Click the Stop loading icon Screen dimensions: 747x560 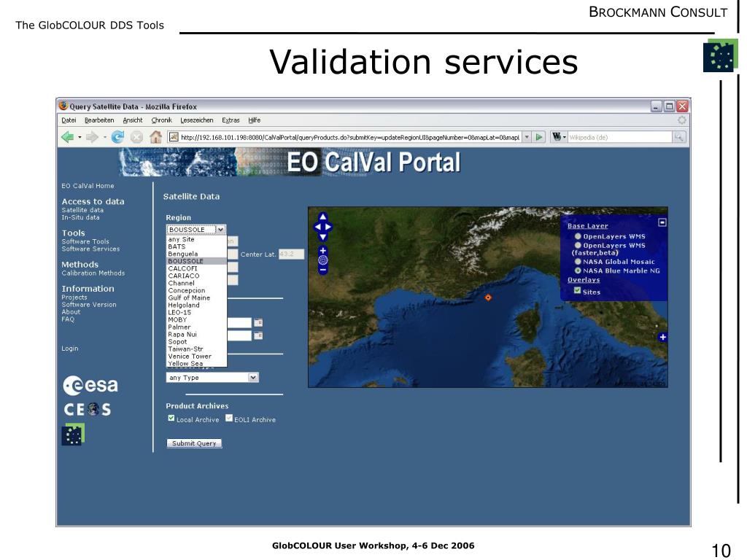tap(136, 137)
